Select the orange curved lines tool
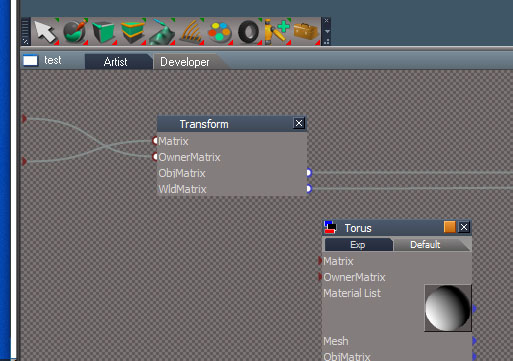 pos(191,32)
